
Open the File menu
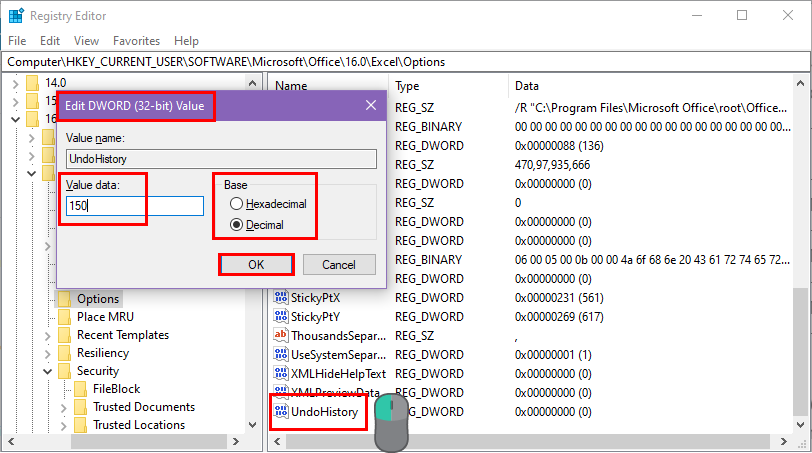17,41
